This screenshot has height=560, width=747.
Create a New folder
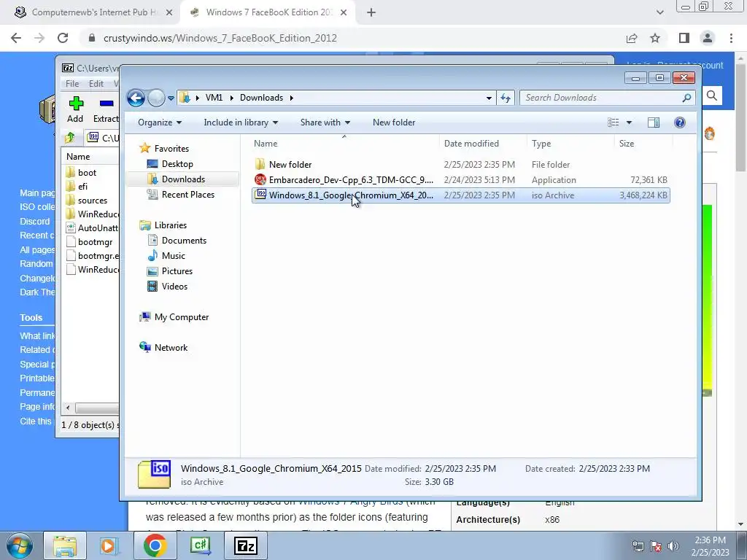(x=393, y=122)
